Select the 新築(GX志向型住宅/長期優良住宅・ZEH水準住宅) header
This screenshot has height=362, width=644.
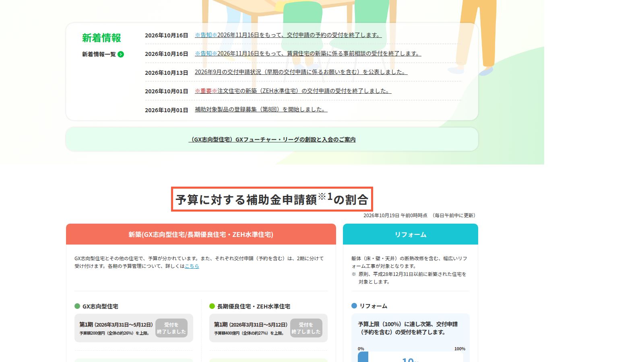pyautogui.click(x=201, y=234)
